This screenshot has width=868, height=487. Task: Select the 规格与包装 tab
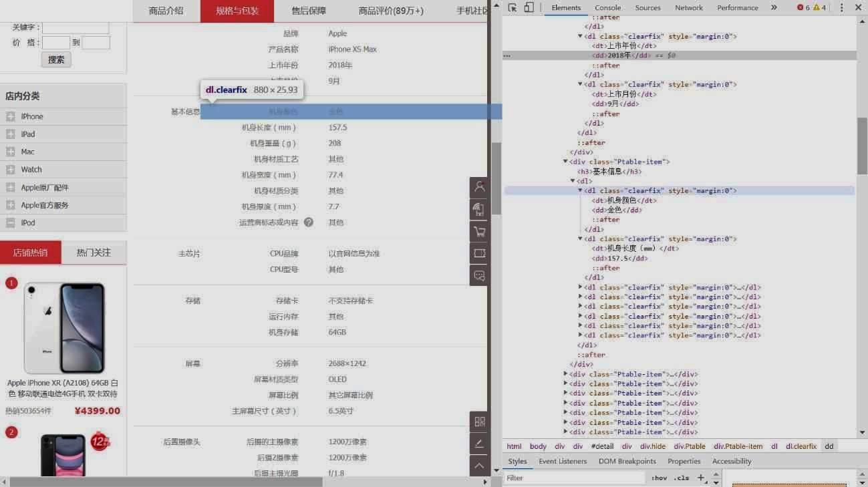(x=237, y=11)
